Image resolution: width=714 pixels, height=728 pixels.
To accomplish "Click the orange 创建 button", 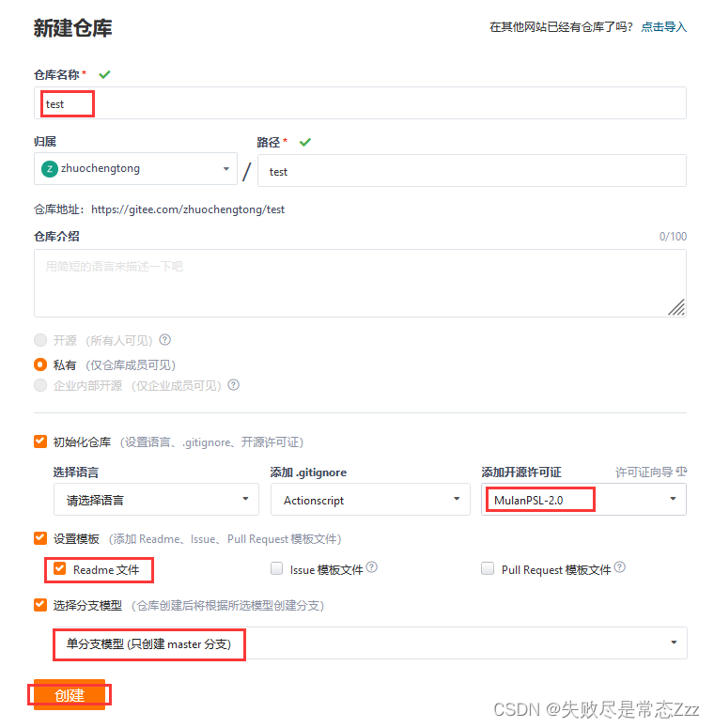I will click(x=70, y=695).
